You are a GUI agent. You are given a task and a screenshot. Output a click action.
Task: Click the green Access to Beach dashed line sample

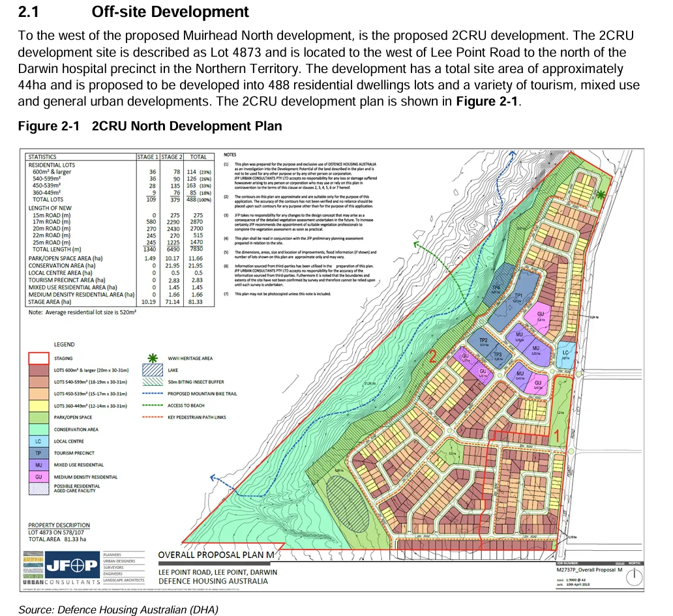pos(153,405)
